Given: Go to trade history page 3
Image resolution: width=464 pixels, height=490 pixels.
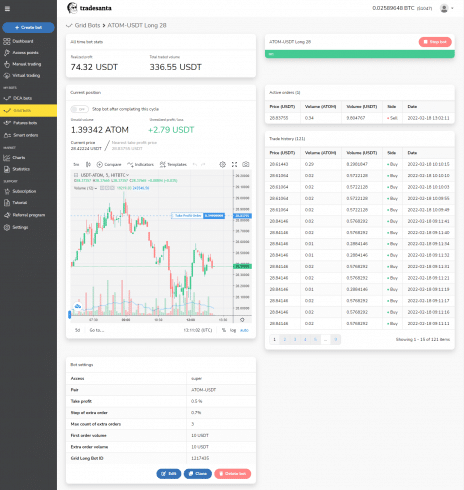Looking at the screenshot, I should 295,339.
